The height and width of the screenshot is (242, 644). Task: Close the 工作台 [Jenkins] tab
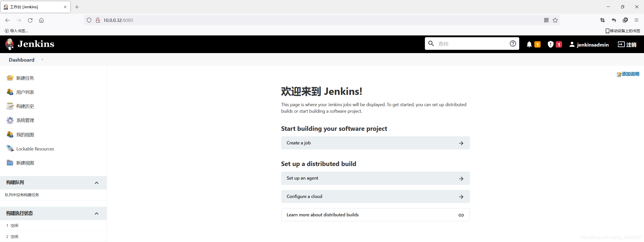point(65,7)
